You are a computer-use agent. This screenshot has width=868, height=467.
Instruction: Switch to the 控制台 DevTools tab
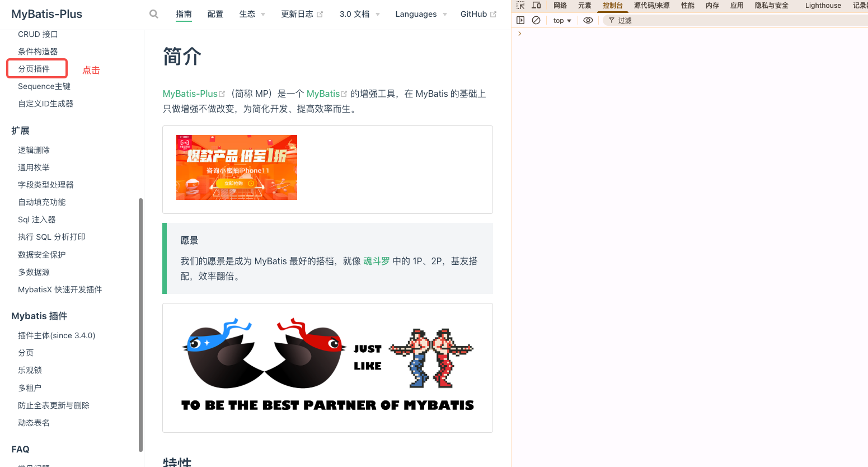pos(613,6)
